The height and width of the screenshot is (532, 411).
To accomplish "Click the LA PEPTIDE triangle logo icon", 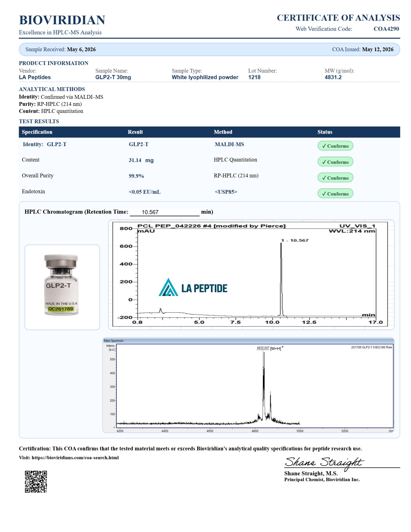I will pyautogui.click(x=168, y=287).
